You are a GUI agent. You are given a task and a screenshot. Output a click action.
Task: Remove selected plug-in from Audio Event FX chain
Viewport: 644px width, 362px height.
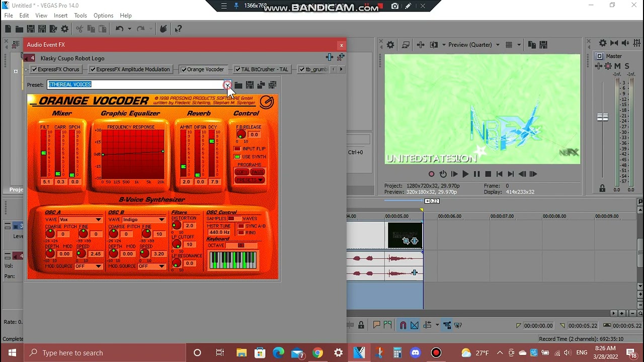[341, 58]
